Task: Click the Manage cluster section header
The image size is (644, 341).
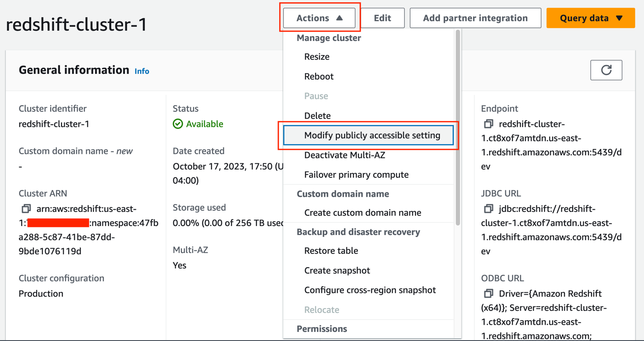Action: [x=329, y=38]
